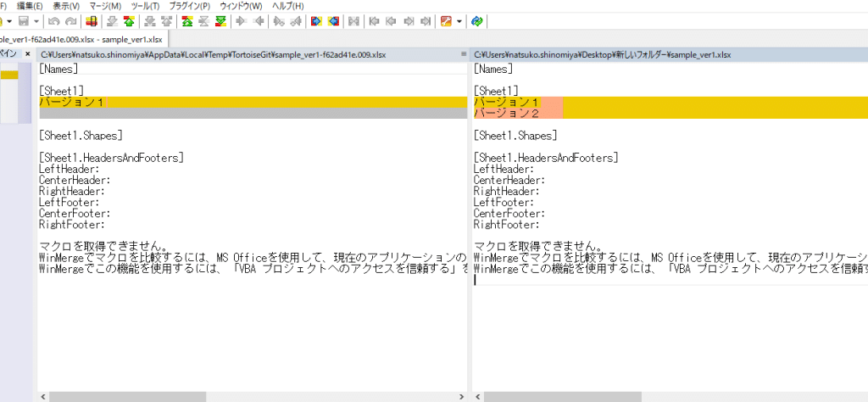Open the ウィンドウ(W) menu

[242, 6]
